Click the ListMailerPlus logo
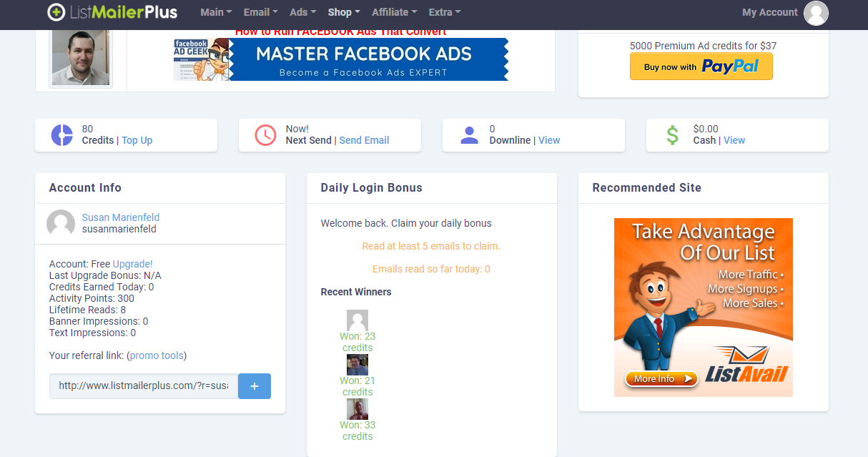 112,12
